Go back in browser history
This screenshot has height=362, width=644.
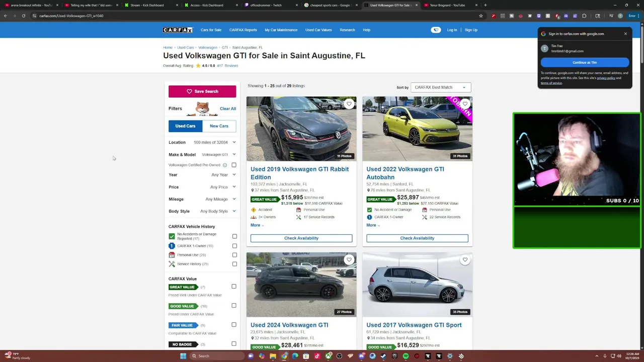pyautogui.click(x=6, y=16)
